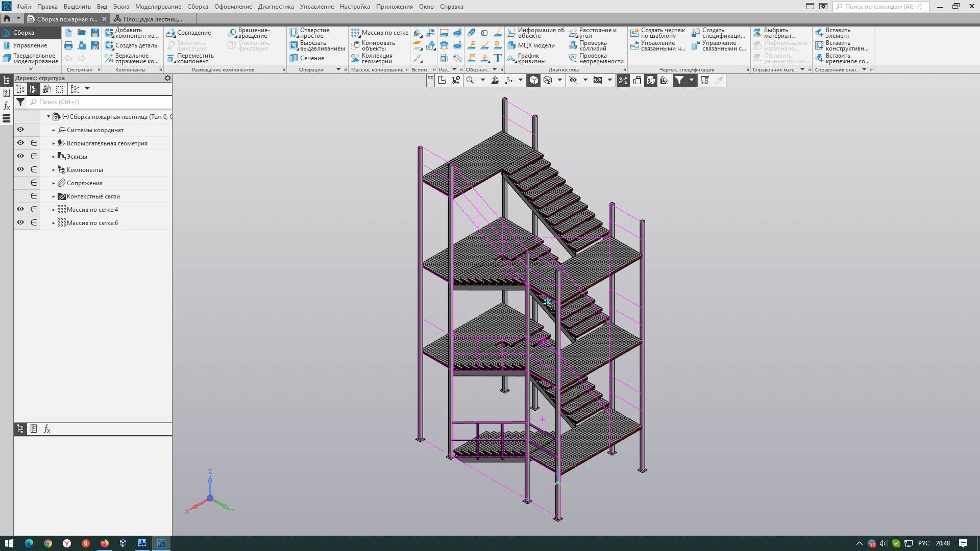Hide the Эскизы node with eye icon

click(20, 156)
